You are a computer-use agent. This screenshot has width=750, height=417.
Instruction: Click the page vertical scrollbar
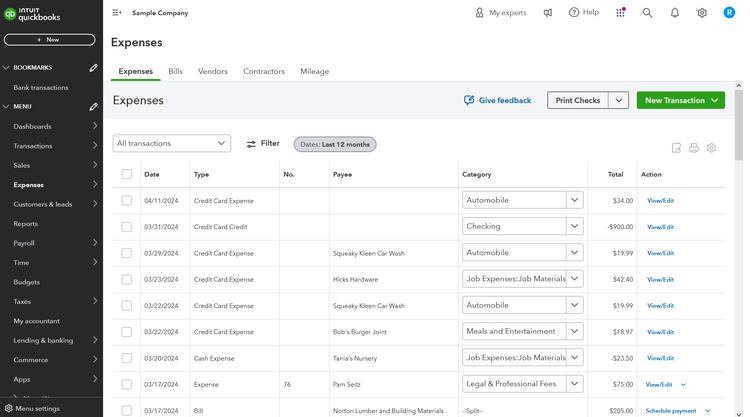(739, 124)
